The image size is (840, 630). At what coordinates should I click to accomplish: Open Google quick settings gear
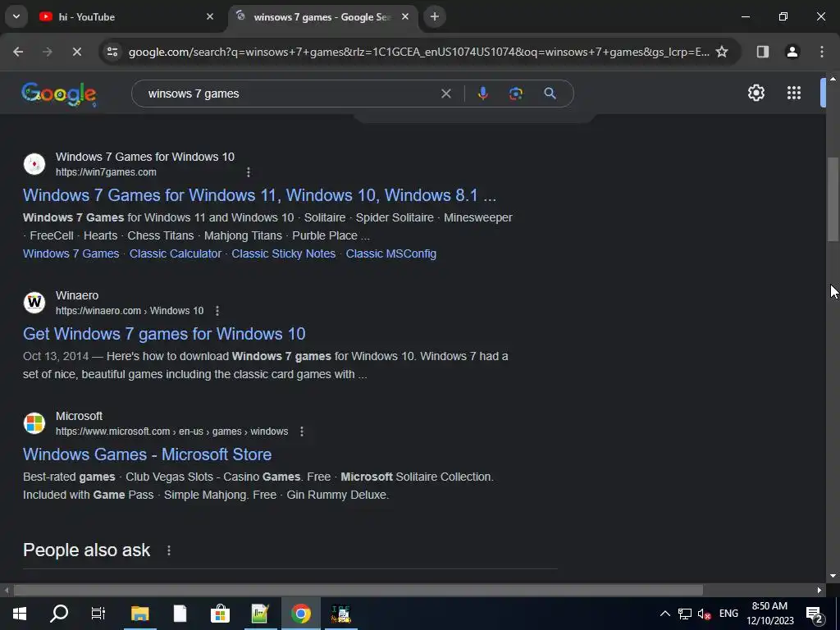756,94
